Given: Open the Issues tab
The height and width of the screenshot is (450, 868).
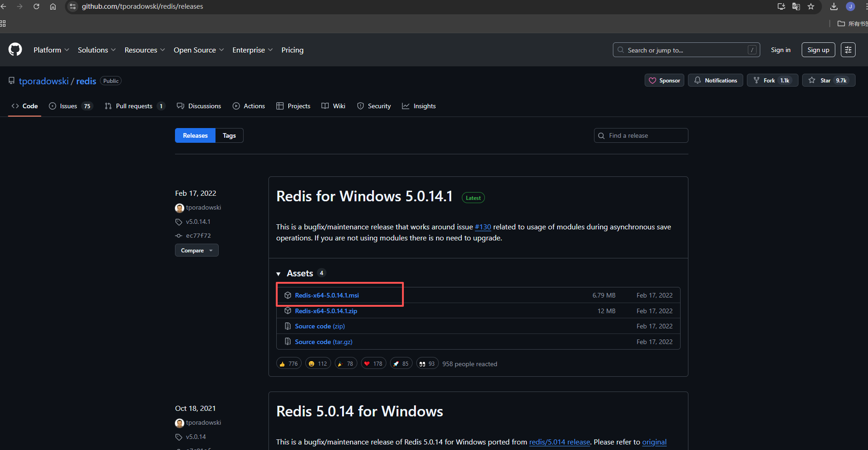Looking at the screenshot, I should pyautogui.click(x=71, y=106).
